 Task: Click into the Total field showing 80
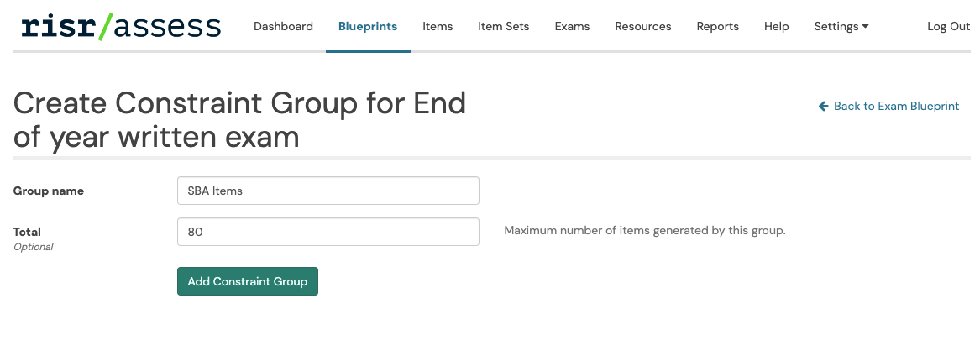[328, 232]
